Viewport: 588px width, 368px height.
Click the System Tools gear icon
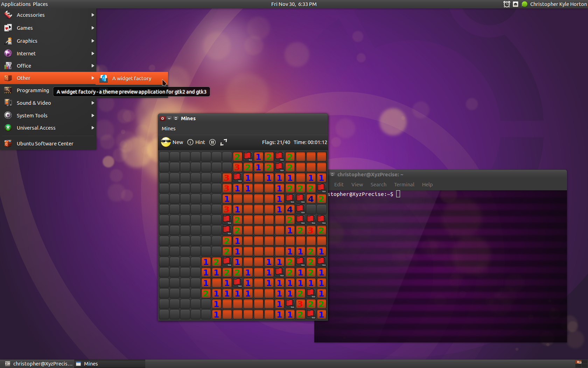(8, 115)
